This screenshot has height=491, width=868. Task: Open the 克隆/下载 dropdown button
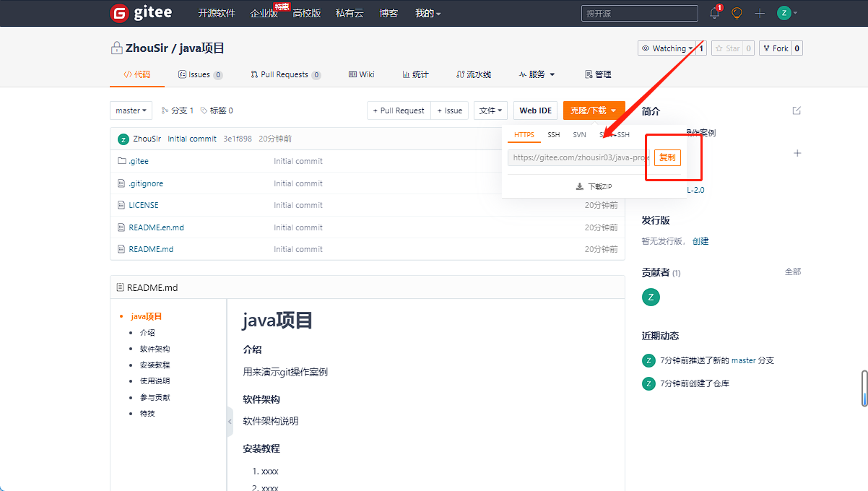tap(594, 110)
